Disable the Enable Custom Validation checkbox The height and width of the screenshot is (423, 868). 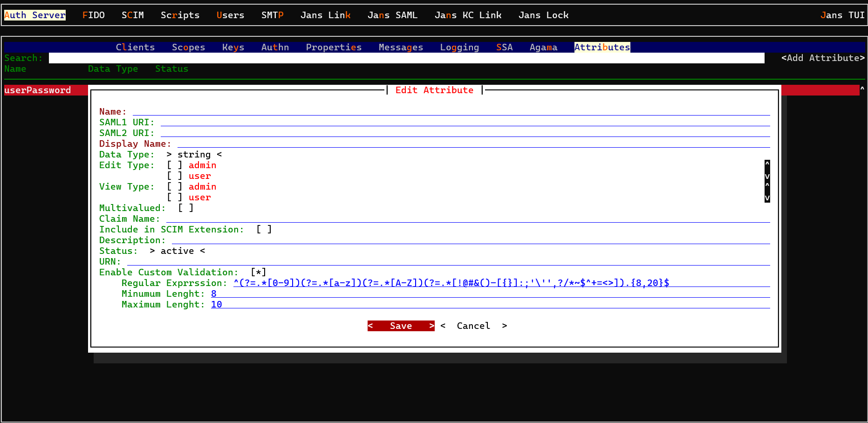pyautogui.click(x=259, y=272)
